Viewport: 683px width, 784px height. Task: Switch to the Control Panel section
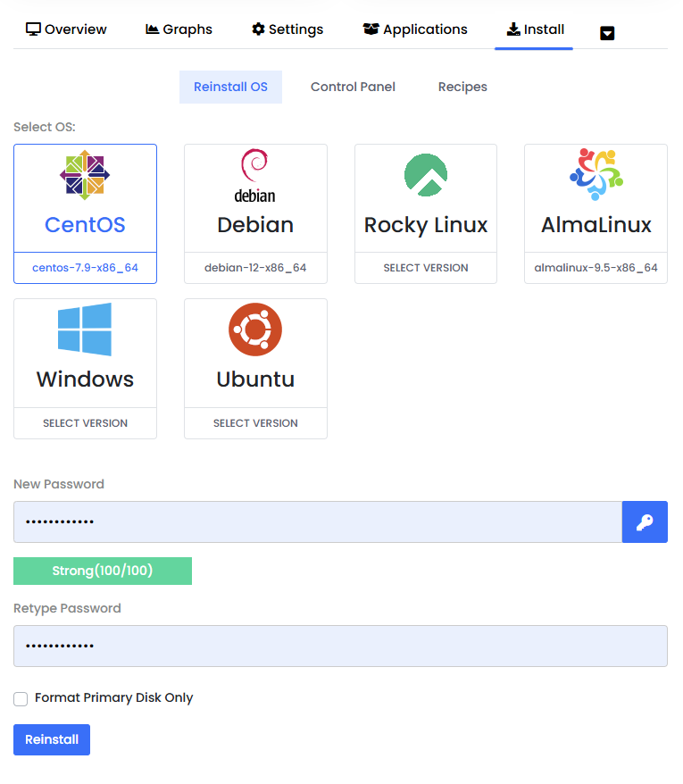click(353, 87)
